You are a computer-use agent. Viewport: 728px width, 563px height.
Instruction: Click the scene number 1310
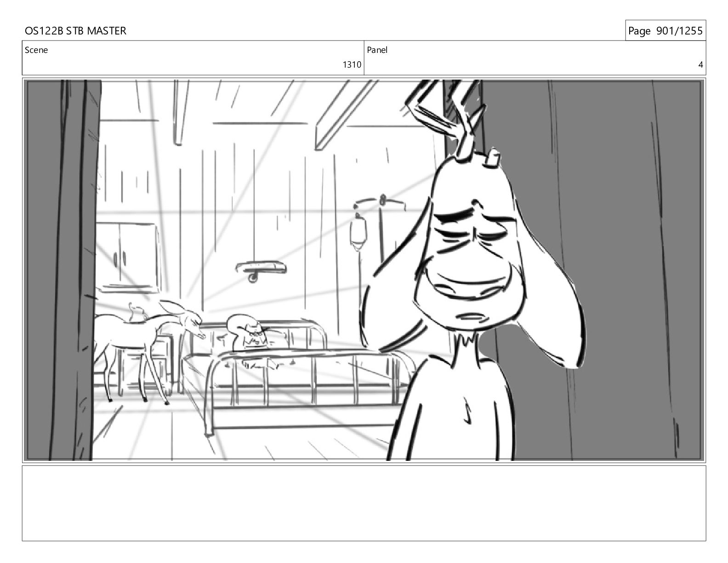(352, 65)
